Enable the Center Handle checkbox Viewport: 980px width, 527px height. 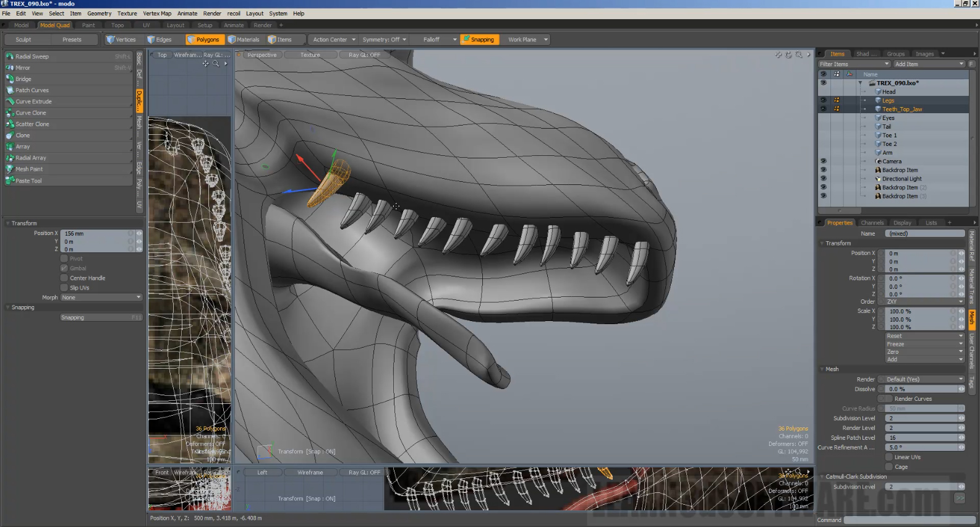pos(64,278)
